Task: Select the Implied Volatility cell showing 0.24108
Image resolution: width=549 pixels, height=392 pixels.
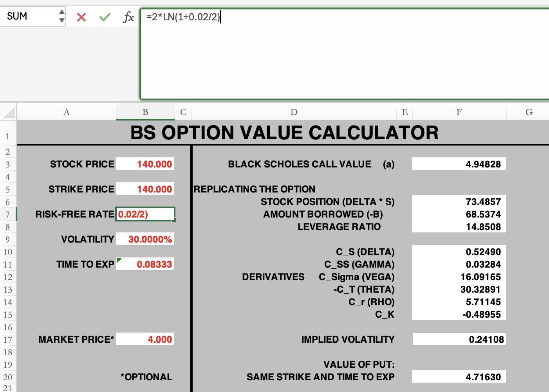Action: click(459, 339)
